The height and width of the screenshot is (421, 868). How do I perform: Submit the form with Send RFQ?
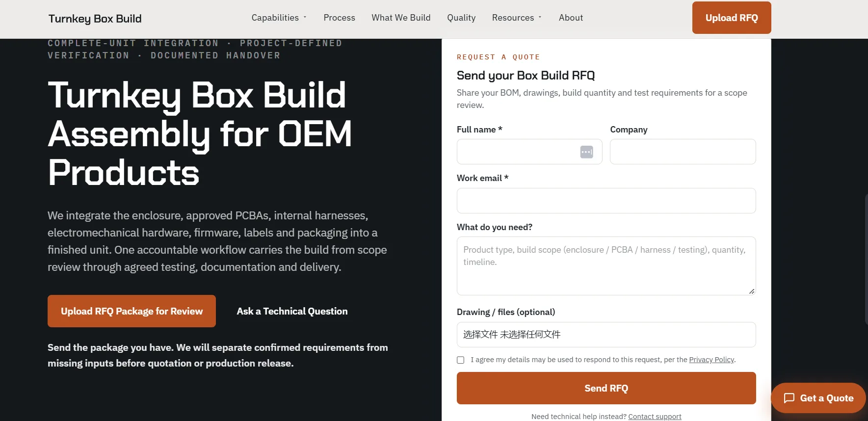coord(606,388)
